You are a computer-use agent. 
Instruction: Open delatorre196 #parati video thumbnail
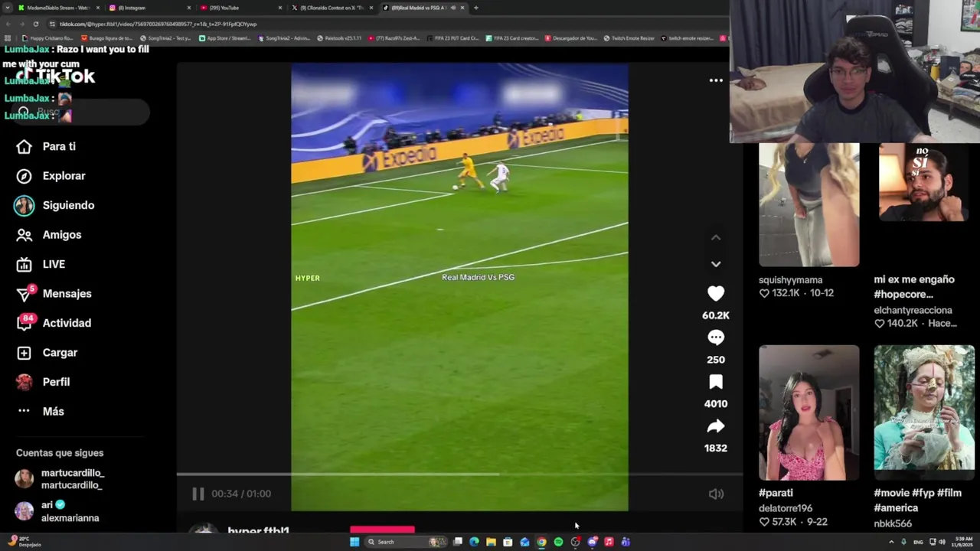tap(808, 412)
